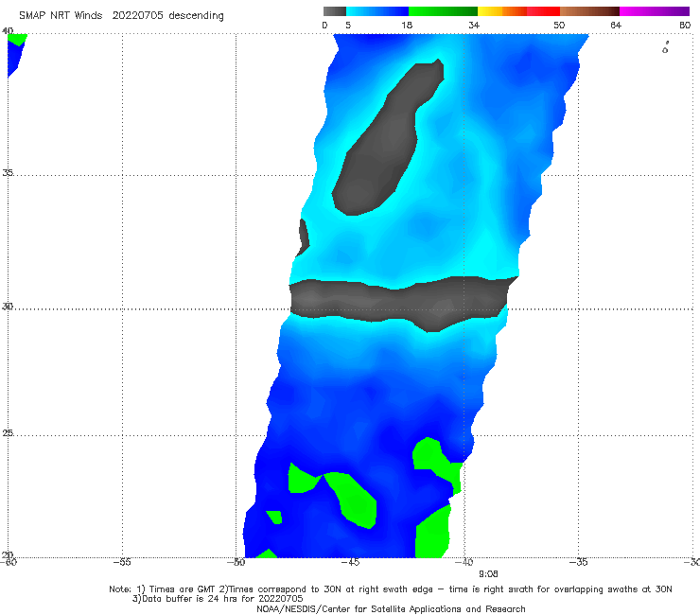This screenshot has width=700, height=615.
Task: Click the 'NOAA/NESDIS/Center for Satellite Applications and Research' credit
Action: (x=391, y=608)
